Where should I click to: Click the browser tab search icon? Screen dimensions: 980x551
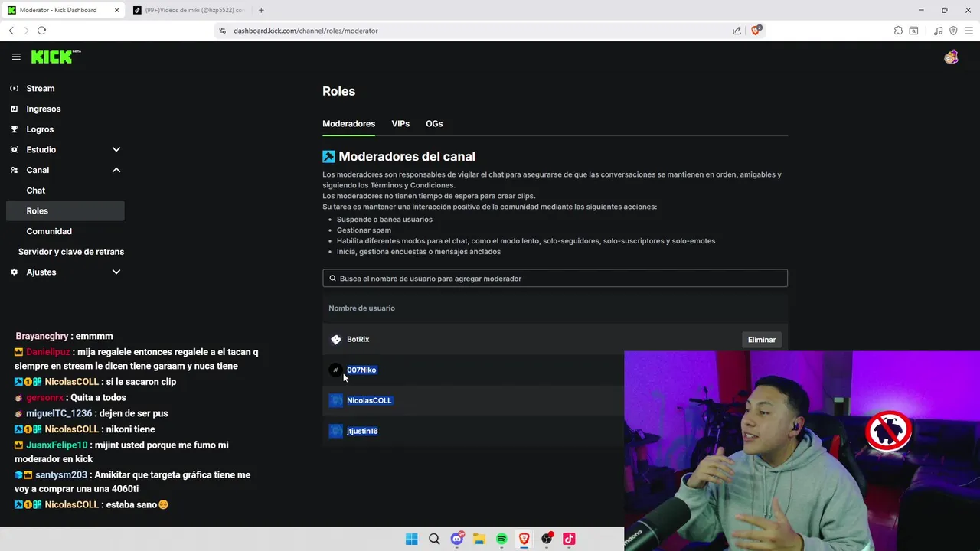(x=913, y=31)
